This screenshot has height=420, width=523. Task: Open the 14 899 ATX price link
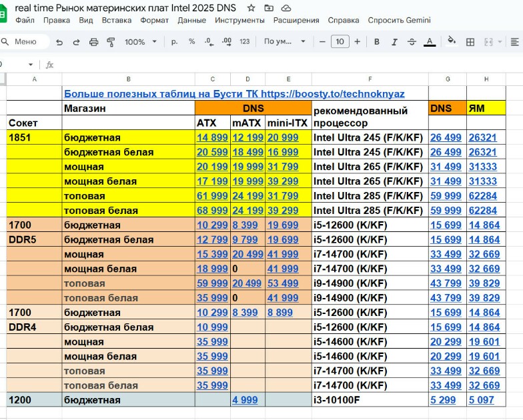212,137
